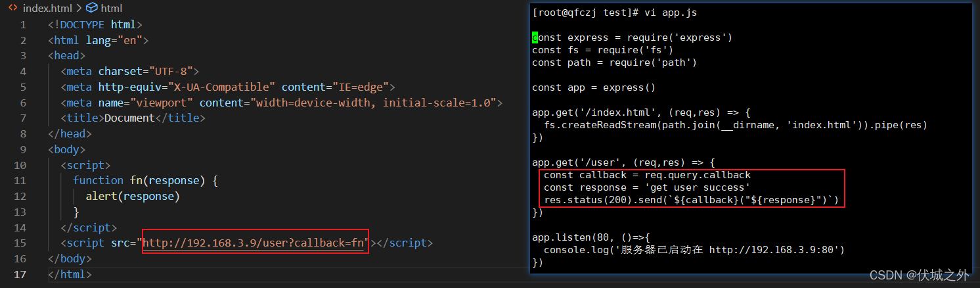
Task: Click the index.html file icon in breadcrumb
Action: [x=12, y=9]
